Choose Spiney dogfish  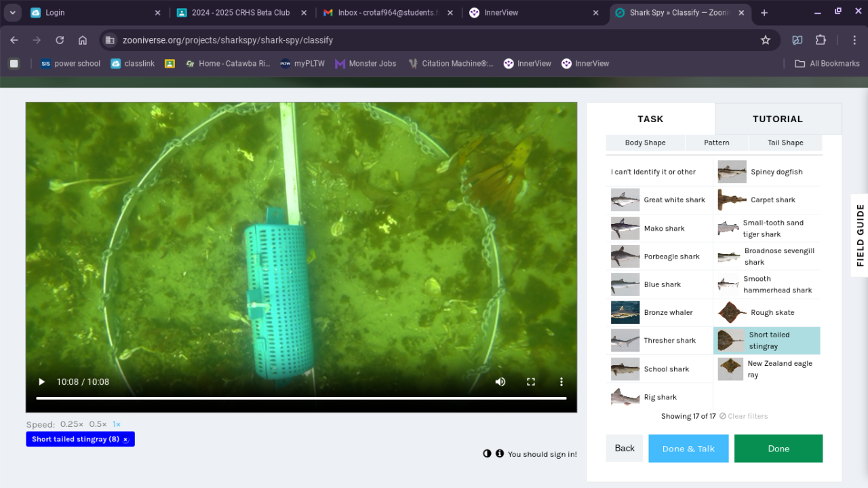(x=767, y=172)
